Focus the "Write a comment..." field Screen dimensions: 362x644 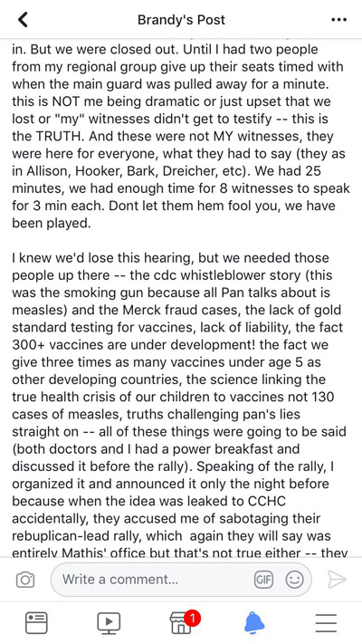(x=181, y=580)
